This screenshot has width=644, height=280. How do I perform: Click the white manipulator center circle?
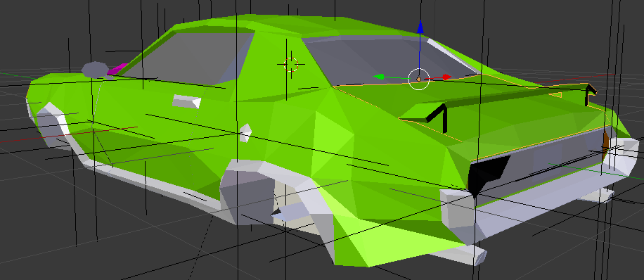(x=418, y=79)
